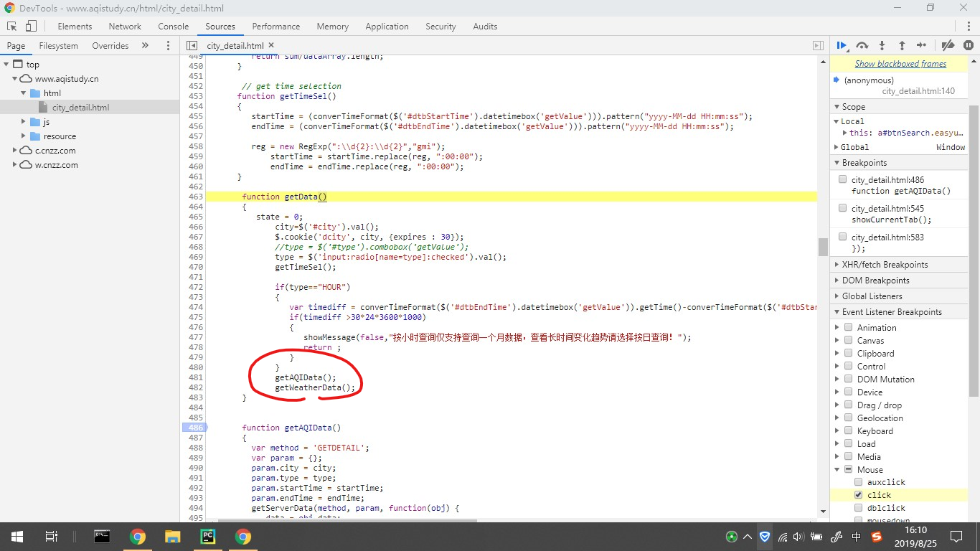
Task: Show more navigator tabs chevron
Action: tap(145, 45)
